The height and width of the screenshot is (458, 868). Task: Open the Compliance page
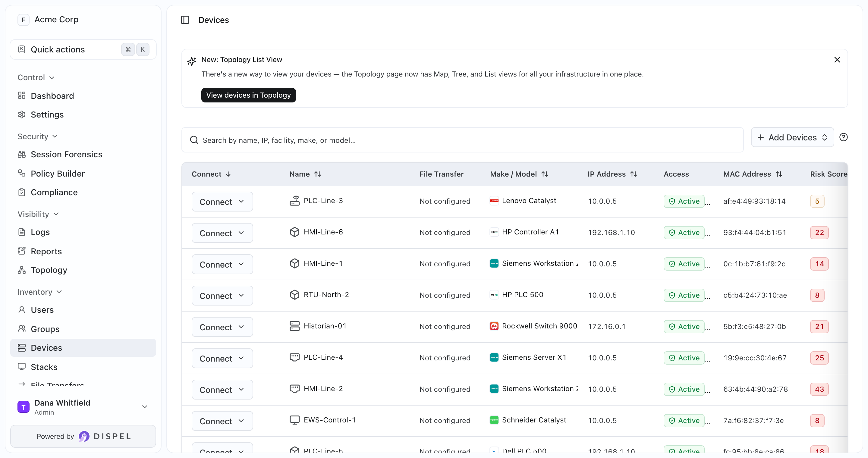[x=83, y=192]
